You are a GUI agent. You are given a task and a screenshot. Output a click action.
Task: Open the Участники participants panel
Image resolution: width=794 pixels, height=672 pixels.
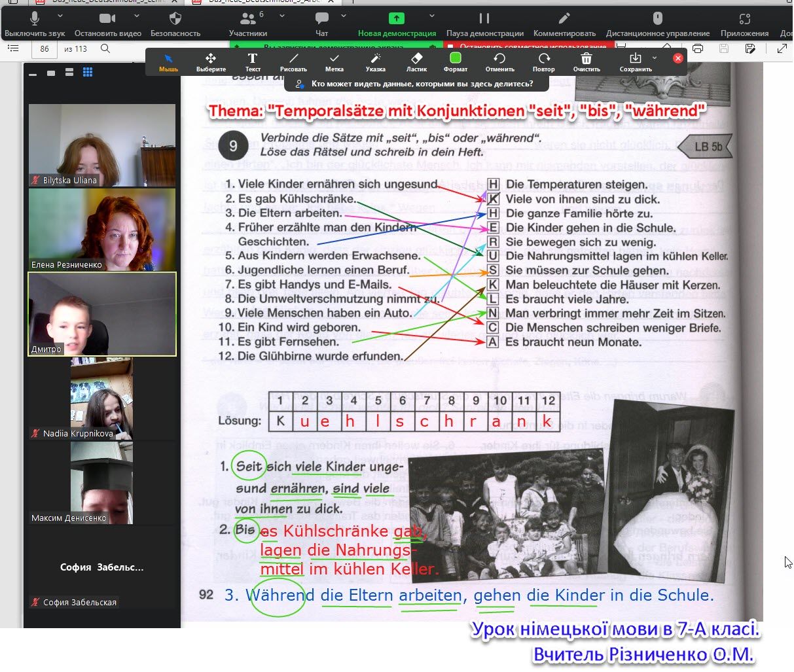point(248,24)
